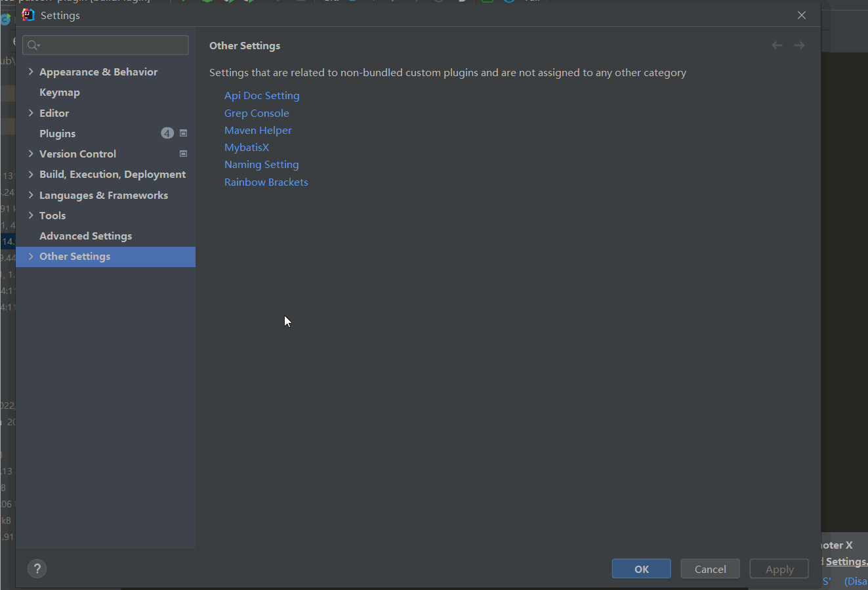
Task: Go forward with the right arrow icon
Action: pos(799,45)
